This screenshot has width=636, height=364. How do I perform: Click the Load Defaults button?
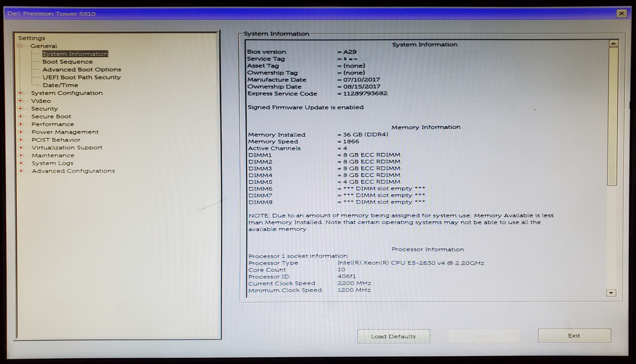point(393,336)
